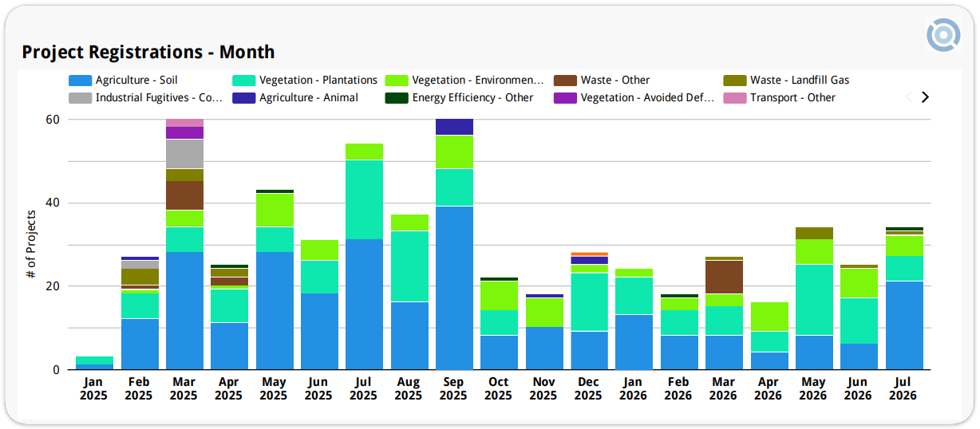Select the 'Vegetation - Avoided Def...' legend label
This screenshot has height=429, width=980.
(647, 98)
